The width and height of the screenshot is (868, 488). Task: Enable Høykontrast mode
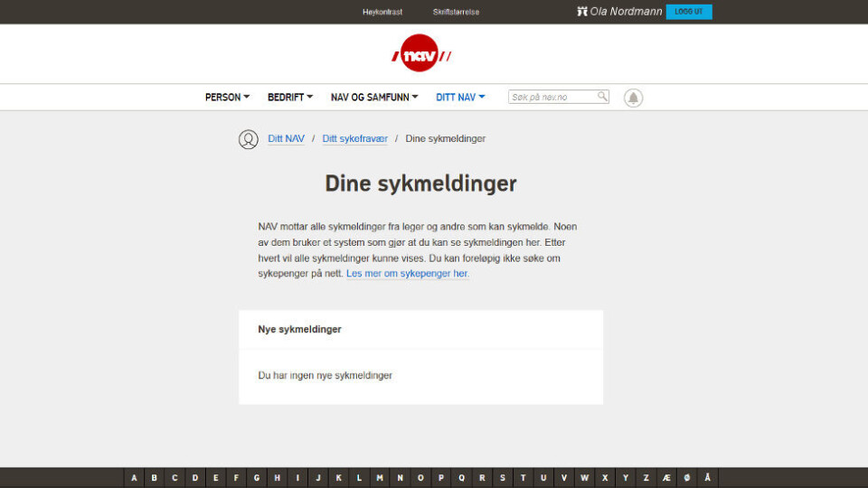tap(382, 12)
